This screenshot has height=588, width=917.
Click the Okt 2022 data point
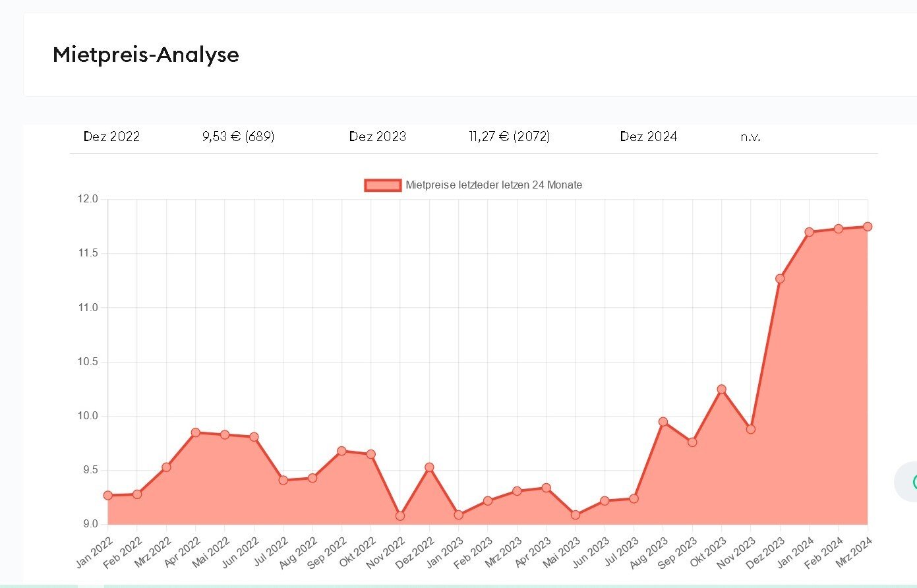pos(371,454)
